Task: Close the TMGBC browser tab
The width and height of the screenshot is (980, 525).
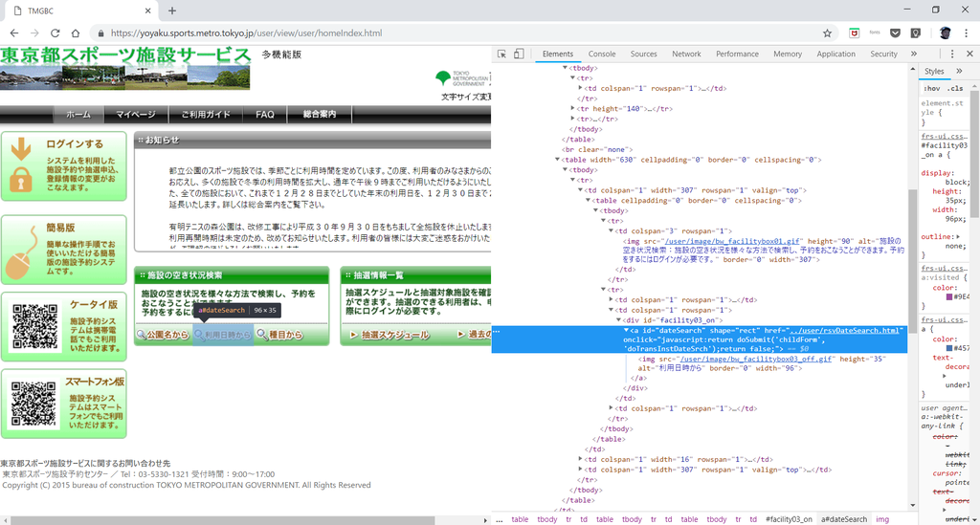Action: click(147, 11)
